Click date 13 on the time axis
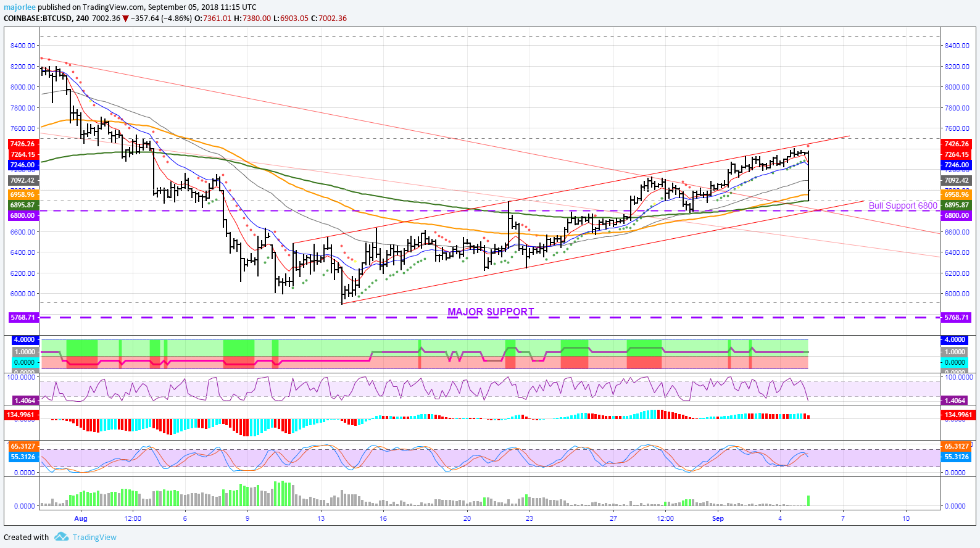 click(x=321, y=518)
